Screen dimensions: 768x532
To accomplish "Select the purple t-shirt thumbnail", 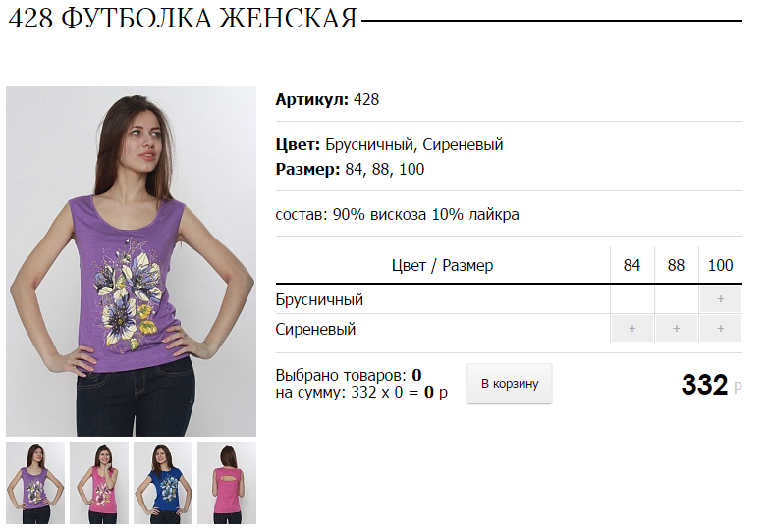I will [35, 483].
